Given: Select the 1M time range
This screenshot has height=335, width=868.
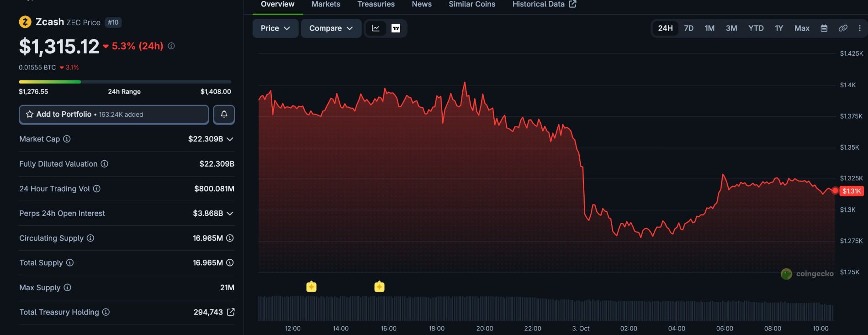Looking at the screenshot, I should (709, 28).
